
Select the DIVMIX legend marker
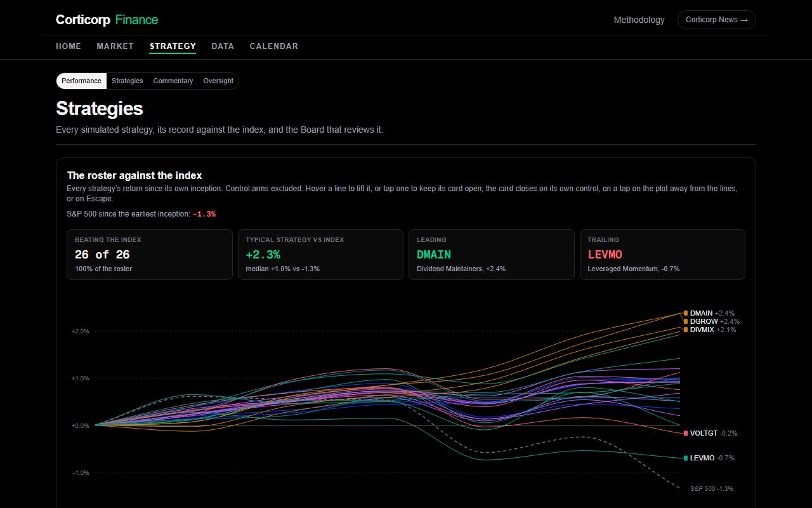[x=686, y=330]
